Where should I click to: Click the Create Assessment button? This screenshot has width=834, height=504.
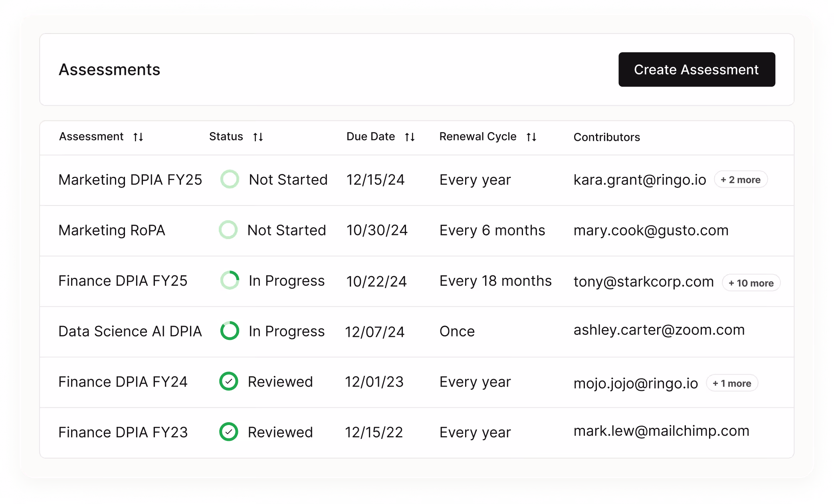pos(696,69)
